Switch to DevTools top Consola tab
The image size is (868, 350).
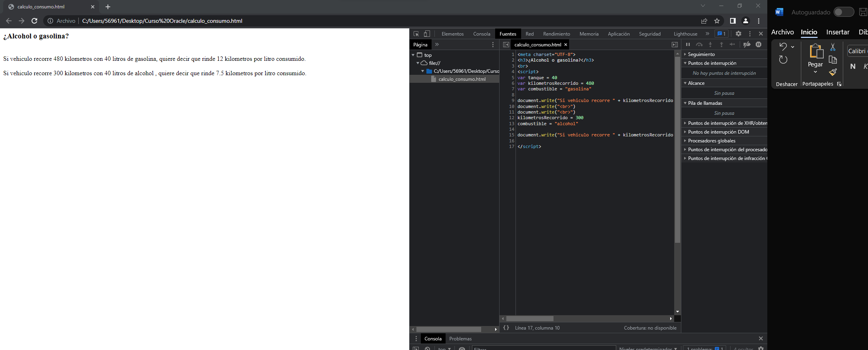[x=482, y=34]
